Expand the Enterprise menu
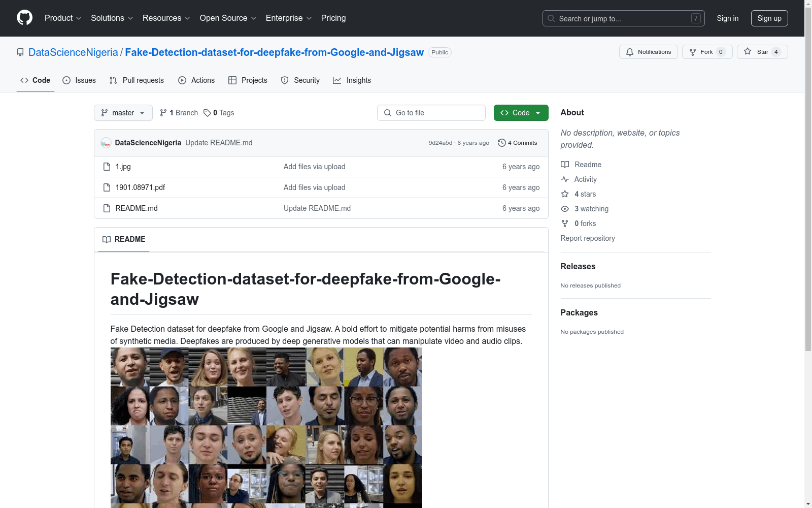This screenshot has width=812, height=508. pos(288,18)
